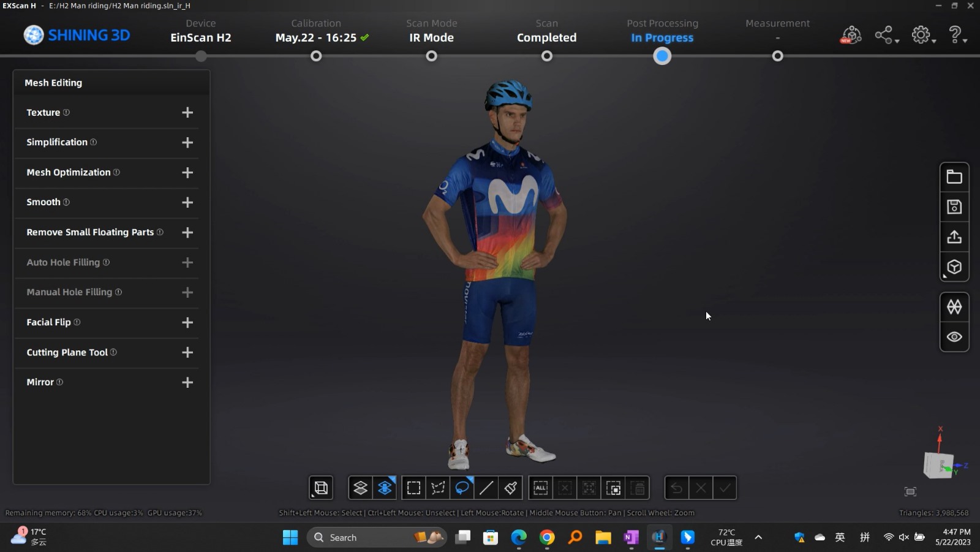Click the confirm checkmark in the toolbar
Screen dimensions: 980x552
coord(725,488)
